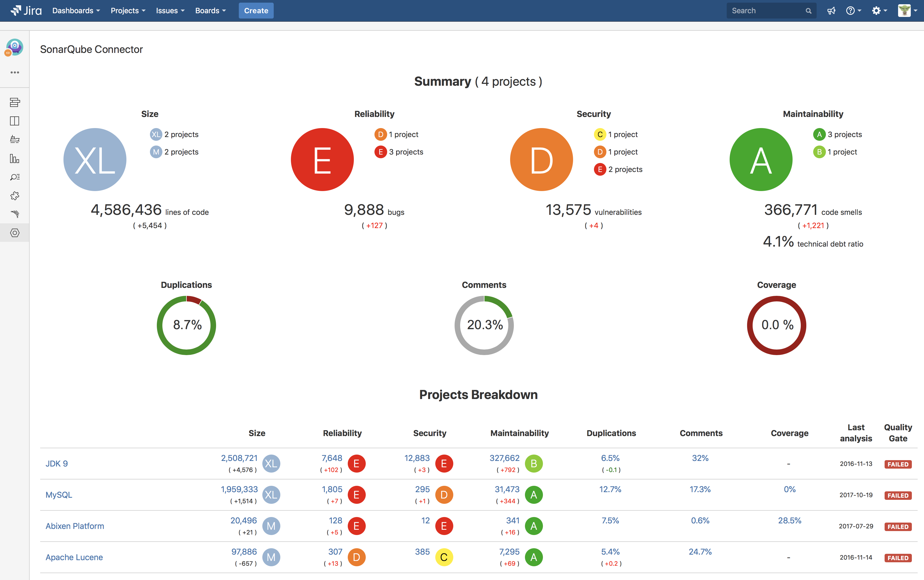Expand the Dashboards menu
The image size is (924, 580).
(x=76, y=11)
